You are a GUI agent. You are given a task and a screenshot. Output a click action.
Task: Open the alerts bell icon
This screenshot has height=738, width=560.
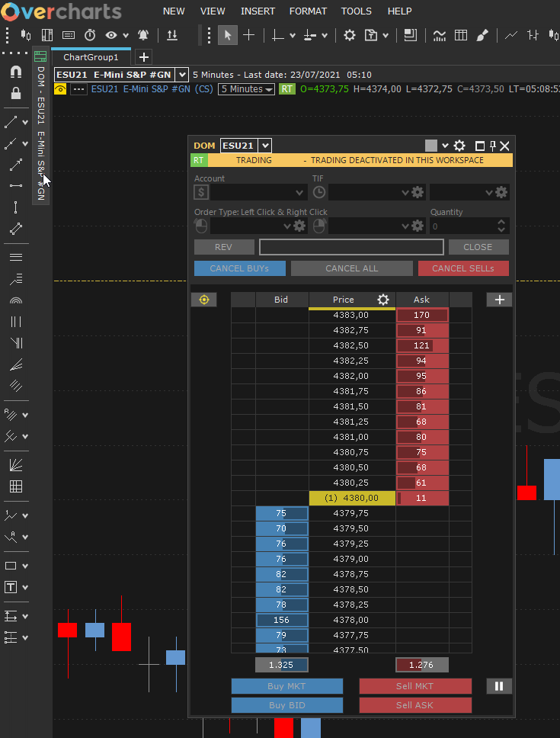pyautogui.click(x=143, y=35)
